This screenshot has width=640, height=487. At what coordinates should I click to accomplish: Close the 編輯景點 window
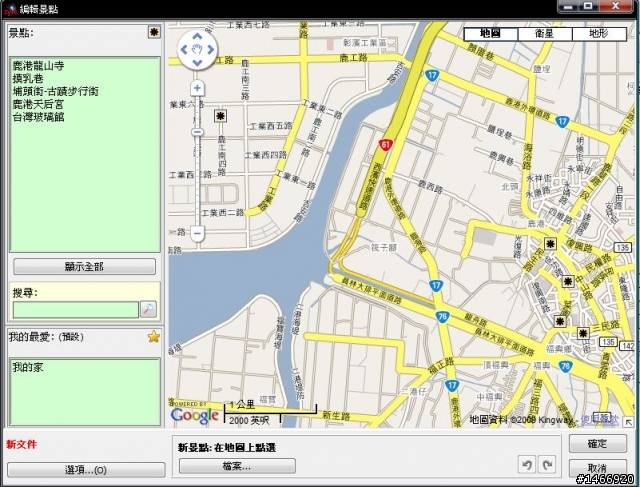tap(616, 6)
